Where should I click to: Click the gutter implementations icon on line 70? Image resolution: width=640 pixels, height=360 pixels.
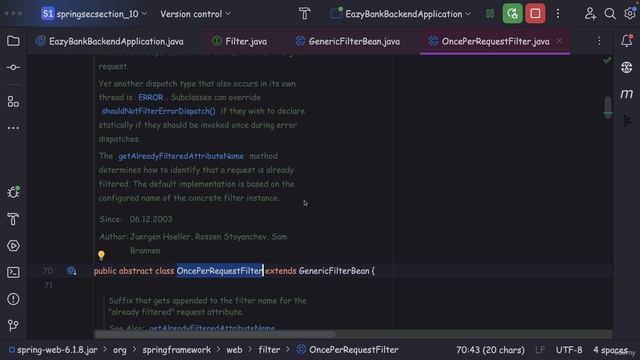click(x=72, y=271)
